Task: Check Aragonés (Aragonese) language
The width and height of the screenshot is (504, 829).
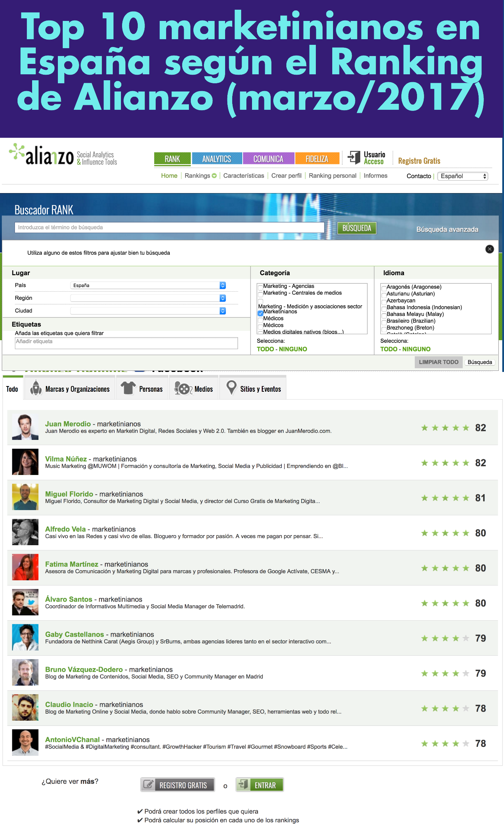Action: pos(384,288)
